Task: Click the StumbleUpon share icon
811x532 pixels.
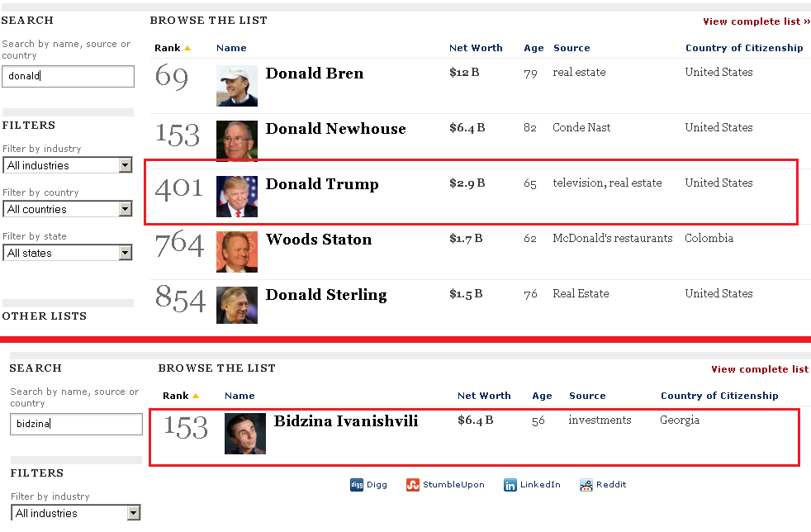Action: 413,485
